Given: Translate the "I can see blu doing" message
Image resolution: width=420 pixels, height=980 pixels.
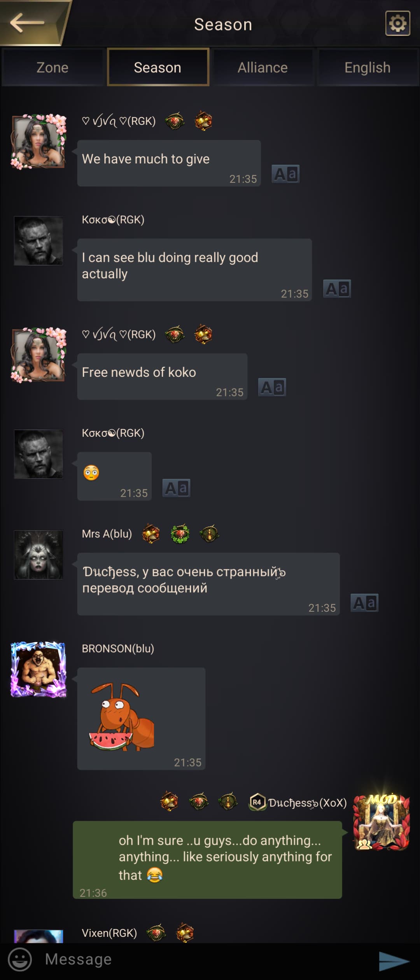Looking at the screenshot, I should [337, 289].
